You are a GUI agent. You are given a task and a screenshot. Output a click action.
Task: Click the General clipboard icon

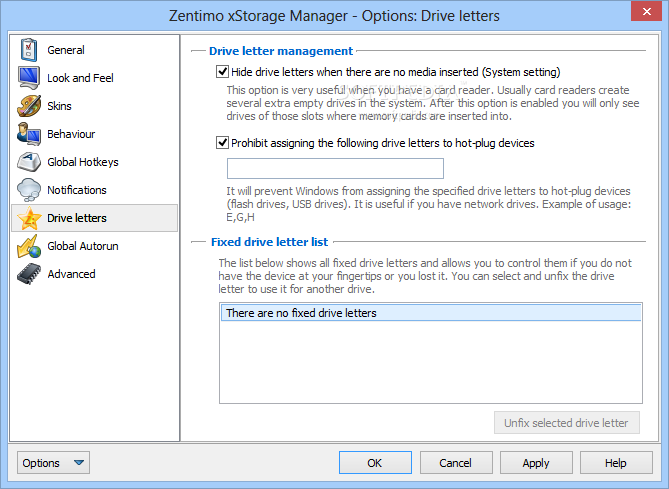(x=29, y=50)
